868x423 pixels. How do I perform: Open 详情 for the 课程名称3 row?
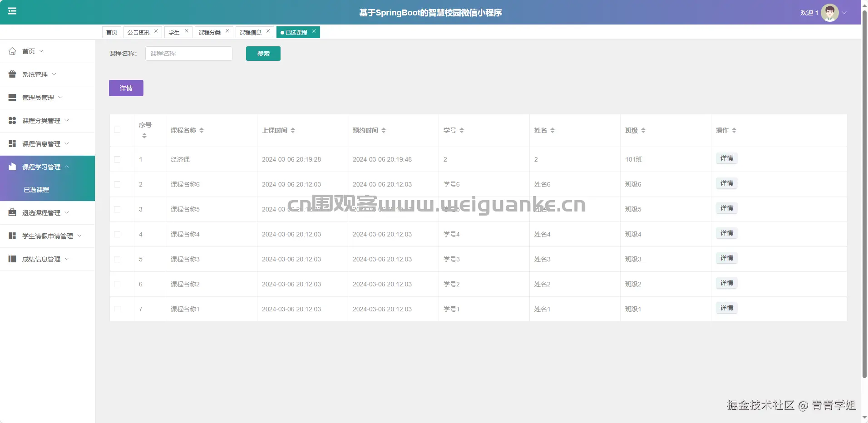tap(726, 258)
